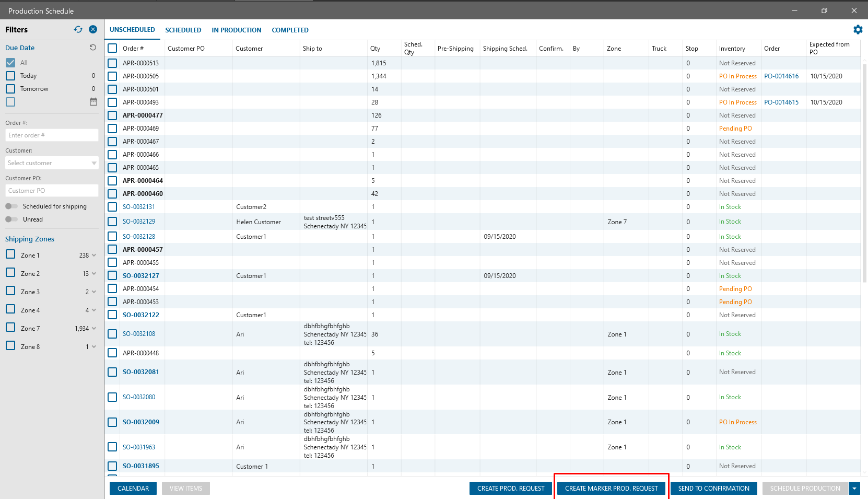The height and width of the screenshot is (499, 868).
Task: Select the Zone 2 shipping zone checkbox
Action: pos(10,273)
